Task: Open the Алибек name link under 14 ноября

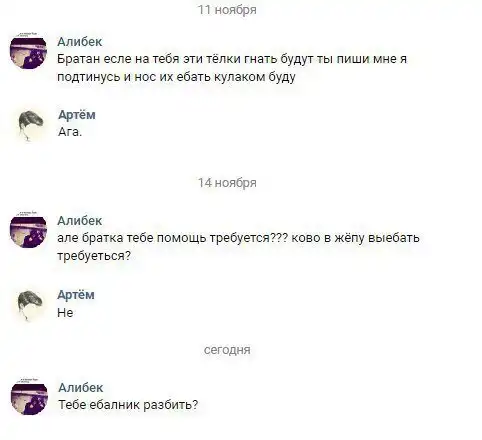Action: (x=80, y=221)
